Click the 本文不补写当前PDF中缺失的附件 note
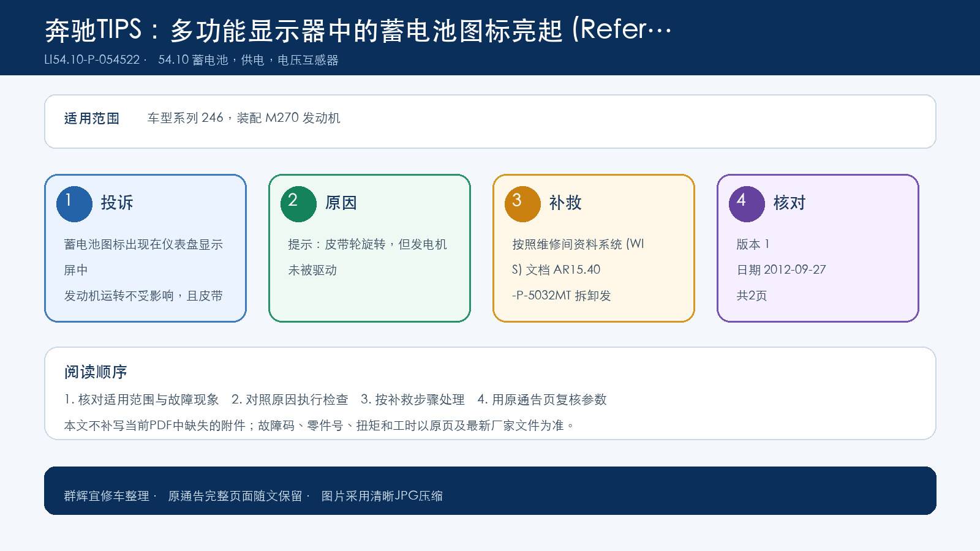The width and height of the screenshot is (980, 551). click(x=320, y=425)
